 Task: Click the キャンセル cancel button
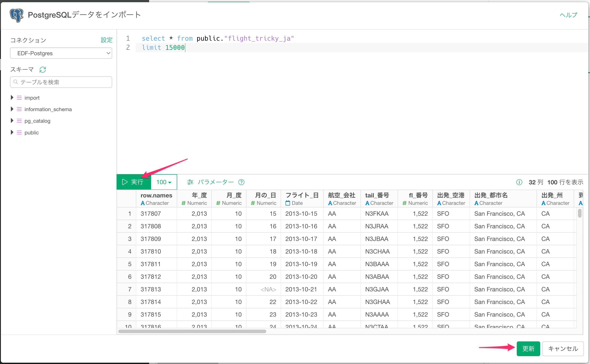tap(563, 348)
